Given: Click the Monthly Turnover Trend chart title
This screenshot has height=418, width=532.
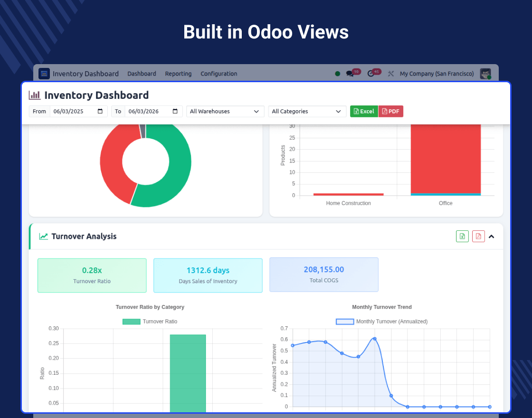Looking at the screenshot, I should pyautogui.click(x=382, y=307).
